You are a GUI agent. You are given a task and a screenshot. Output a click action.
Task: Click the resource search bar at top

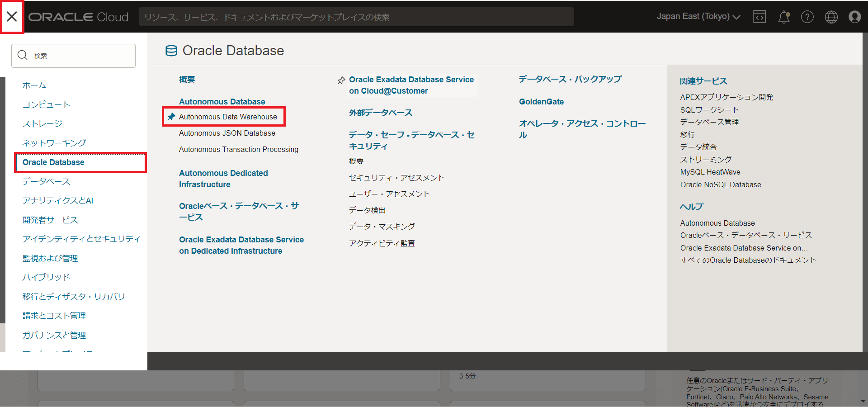pos(357,17)
